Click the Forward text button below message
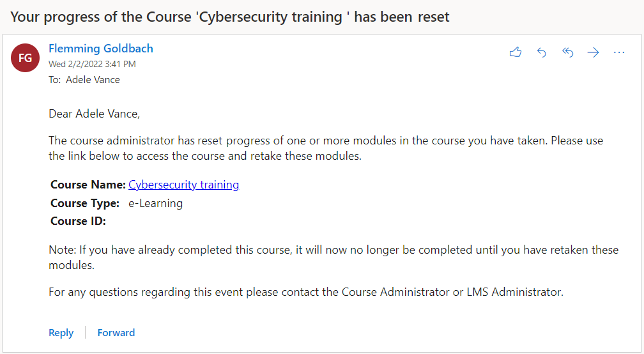The image size is (644, 354). point(116,332)
